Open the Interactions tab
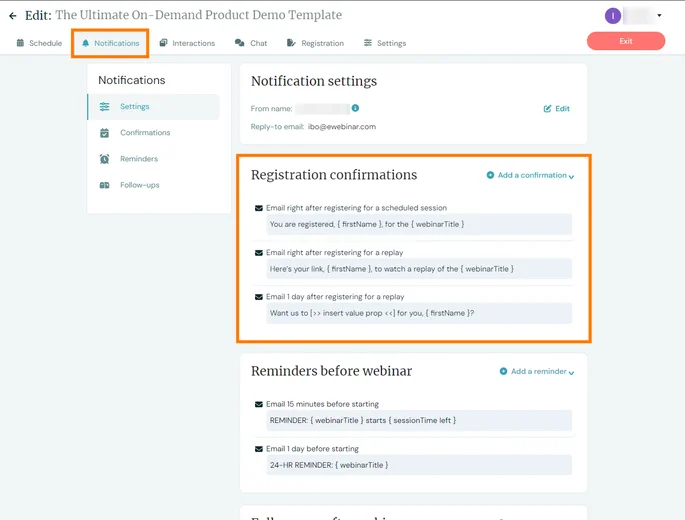 point(187,43)
